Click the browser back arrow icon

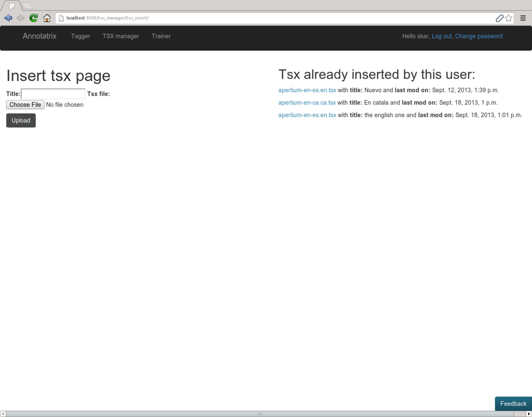(8, 18)
